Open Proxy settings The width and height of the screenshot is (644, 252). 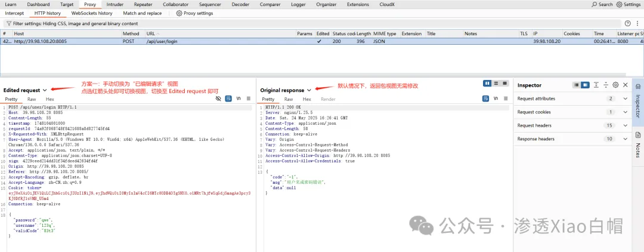[194, 13]
